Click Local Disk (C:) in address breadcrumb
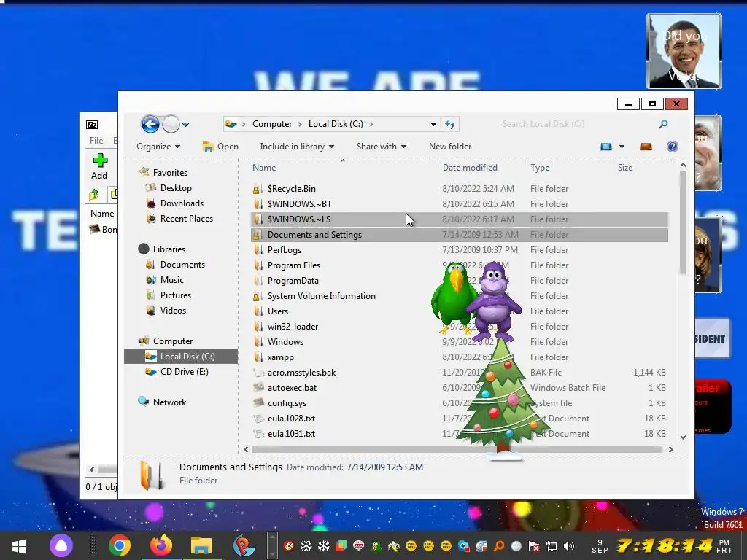747x560 pixels. [x=336, y=124]
